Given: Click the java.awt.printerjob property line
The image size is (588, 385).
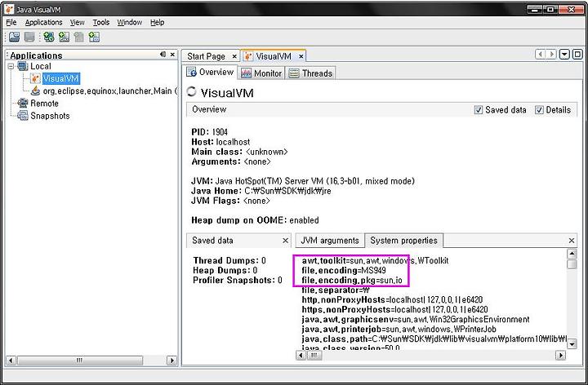Looking at the screenshot, I should 399,330.
